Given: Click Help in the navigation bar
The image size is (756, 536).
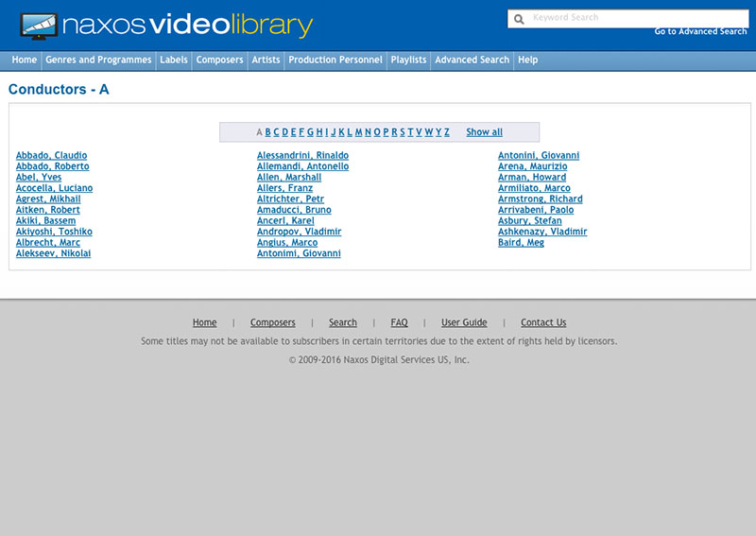Looking at the screenshot, I should [528, 60].
